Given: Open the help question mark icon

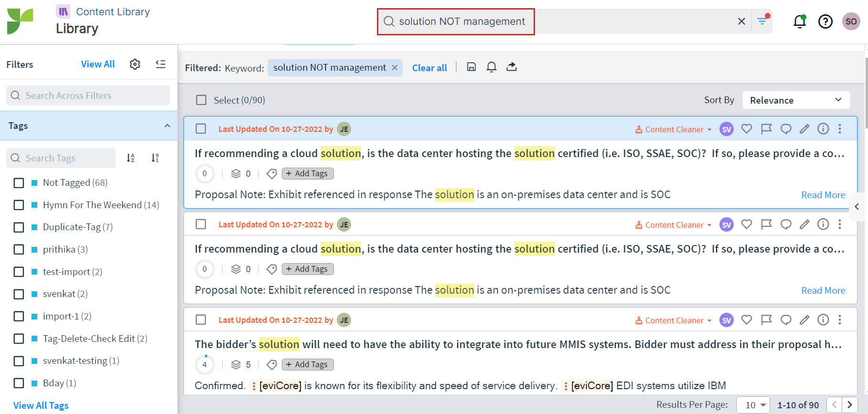Looking at the screenshot, I should point(825,21).
